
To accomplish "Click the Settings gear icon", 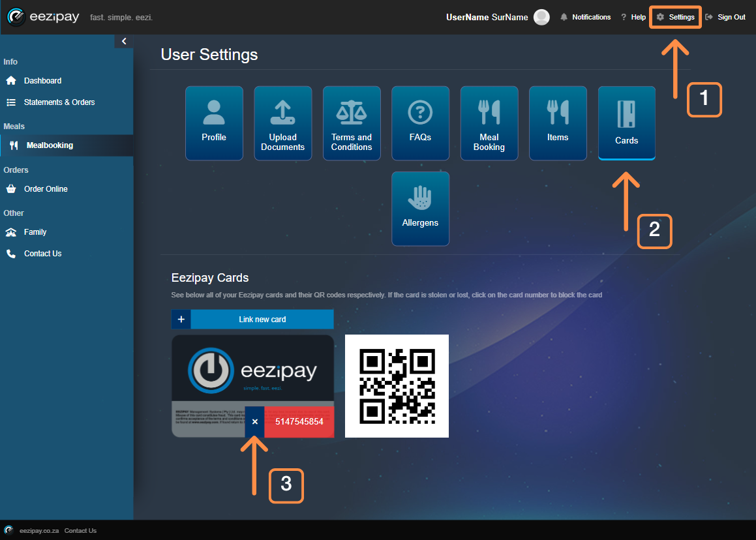I will pos(660,18).
